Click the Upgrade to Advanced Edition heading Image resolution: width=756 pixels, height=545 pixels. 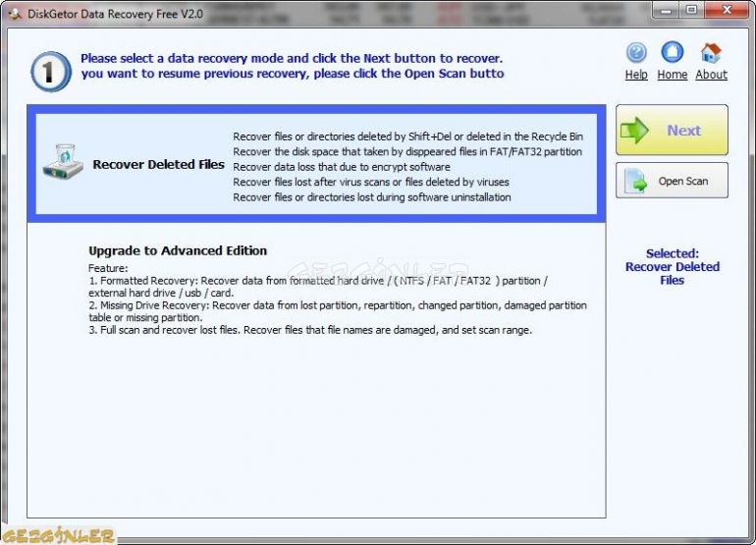[x=178, y=250]
